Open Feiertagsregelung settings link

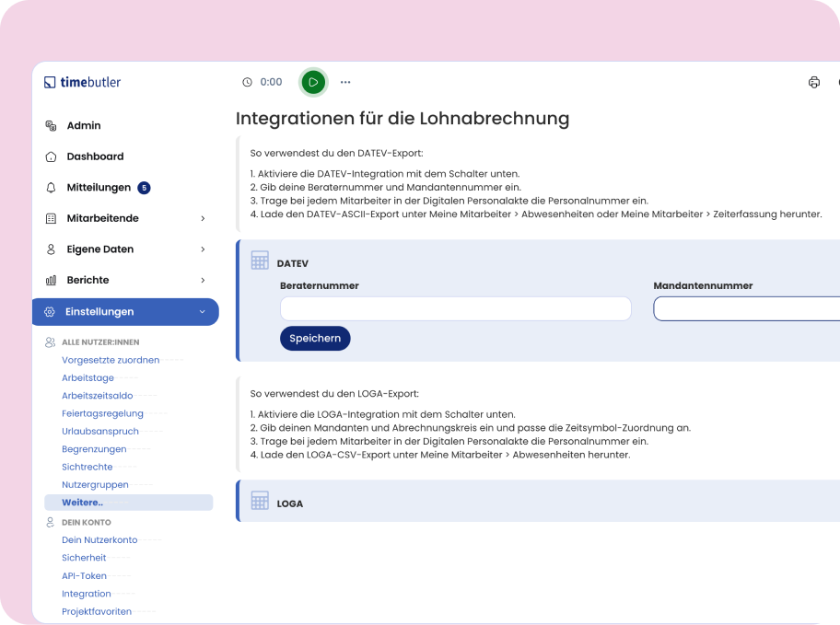click(102, 413)
